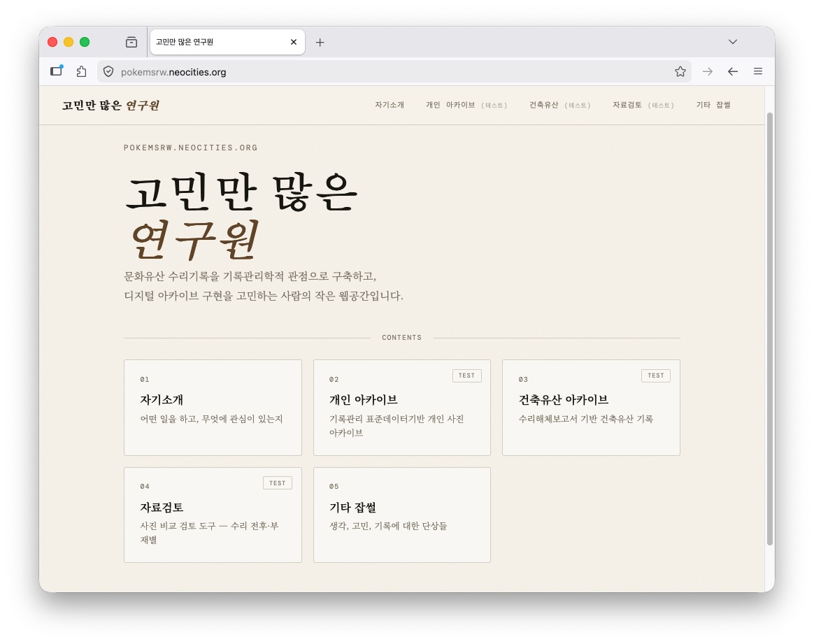Open 건축유산 in the navigation menu

click(559, 105)
